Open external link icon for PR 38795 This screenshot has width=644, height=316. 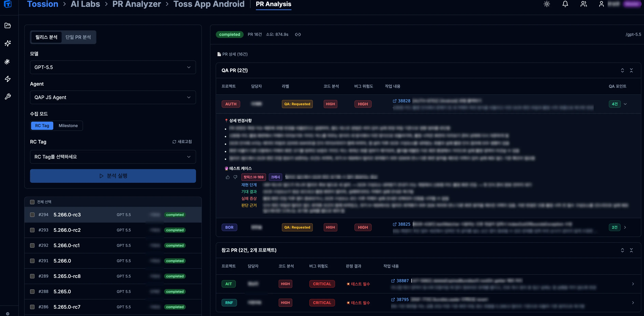pos(393,300)
